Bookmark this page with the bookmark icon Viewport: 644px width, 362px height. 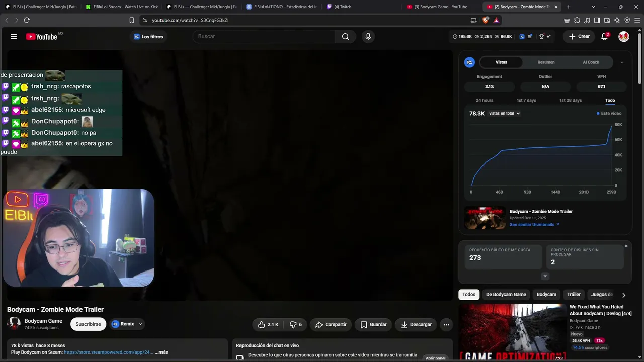coord(132,20)
